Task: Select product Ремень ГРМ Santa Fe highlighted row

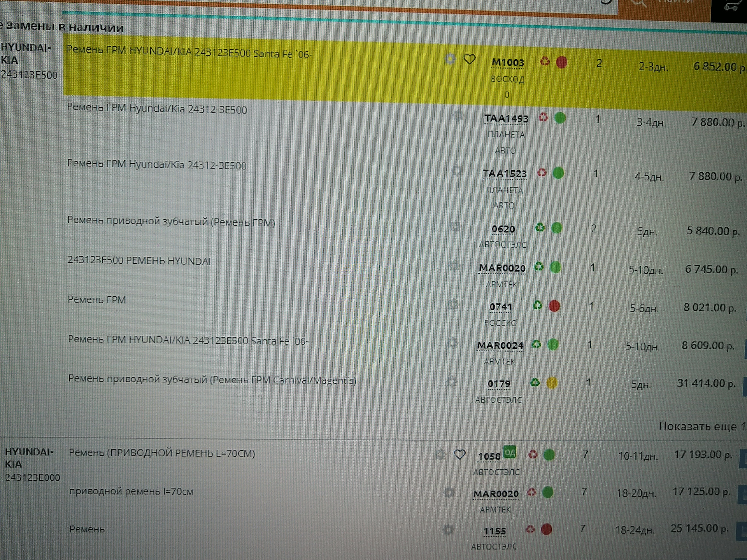Action: click(x=189, y=52)
